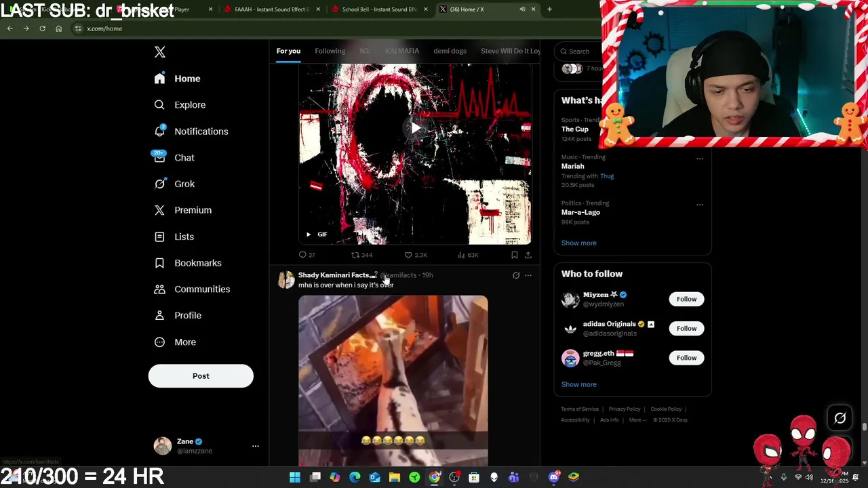868x488 pixels.
Task: Show more accounts to follow
Action: (579, 384)
